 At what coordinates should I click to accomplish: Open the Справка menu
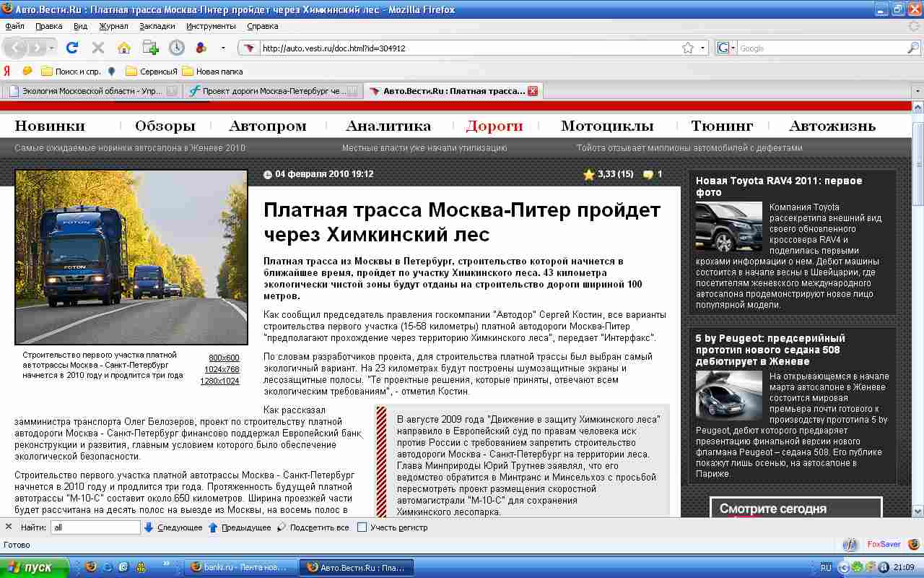(263, 26)
